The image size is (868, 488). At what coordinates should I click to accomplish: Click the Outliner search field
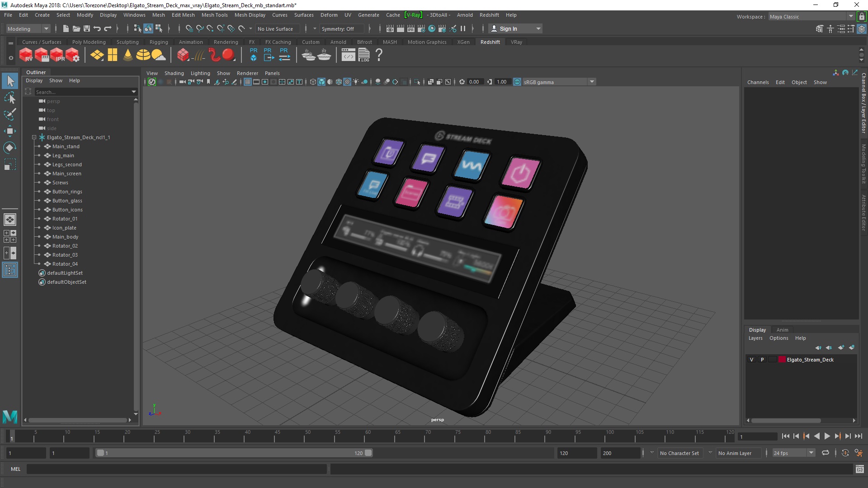[82, 92]
